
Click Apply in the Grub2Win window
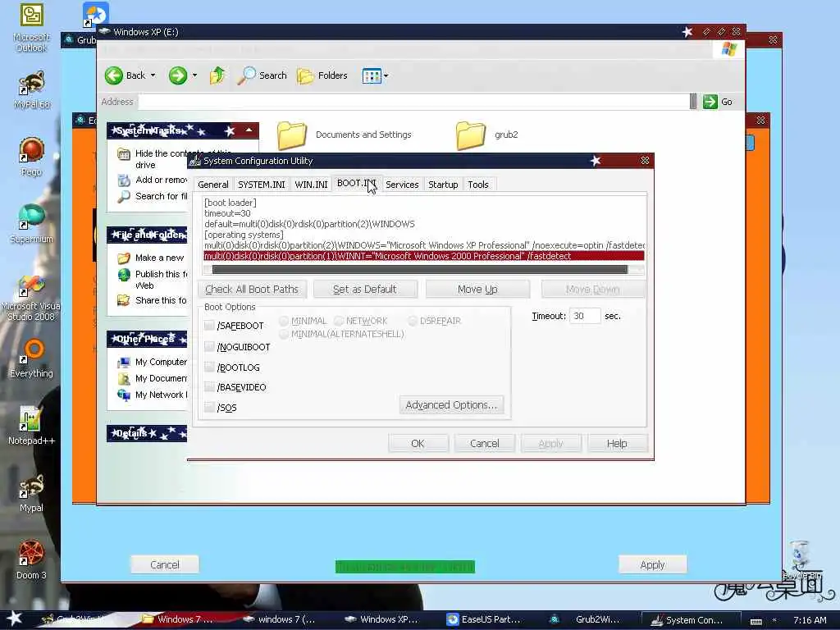[652, 564]
